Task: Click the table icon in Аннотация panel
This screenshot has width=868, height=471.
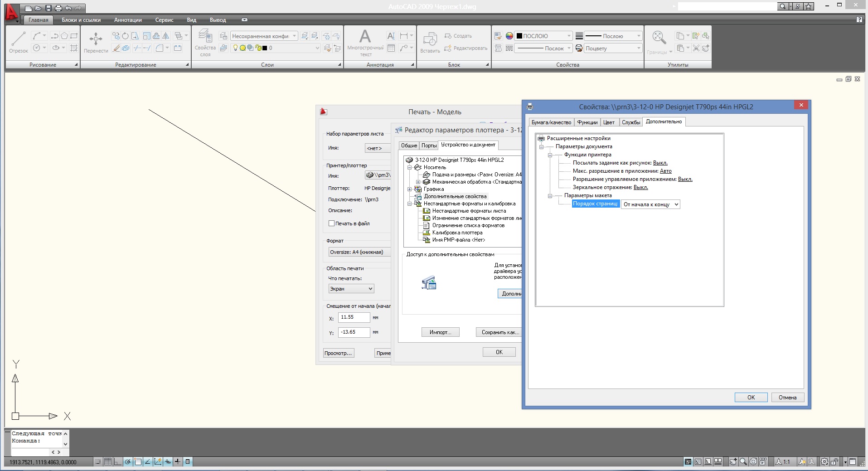Action: [391, 48]
